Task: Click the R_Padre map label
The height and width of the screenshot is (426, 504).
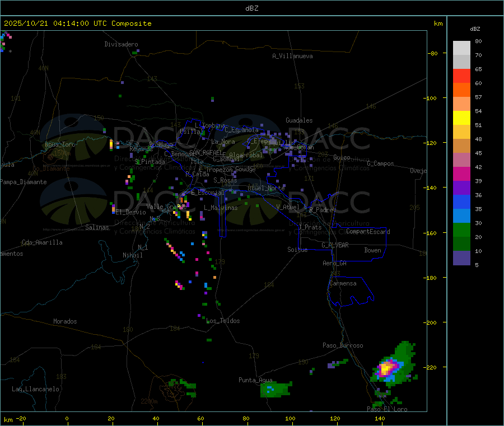Action: (x=321, y=210)
